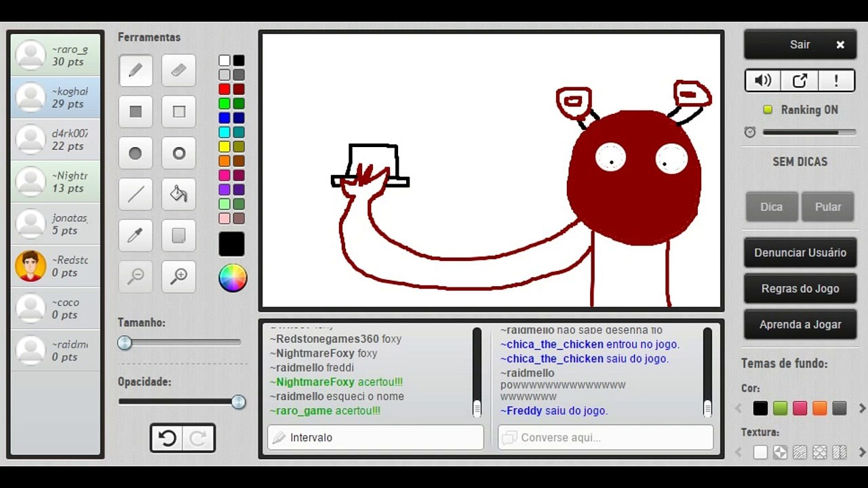The image size is (868, 488).
Task: Click the Intervalo answer input field
Action: click(376, 438)
